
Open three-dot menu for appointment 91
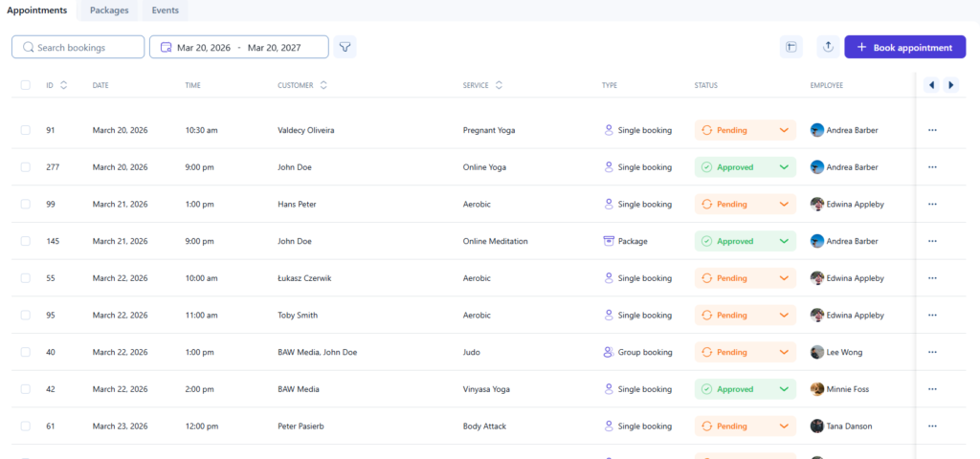(932, 130)
